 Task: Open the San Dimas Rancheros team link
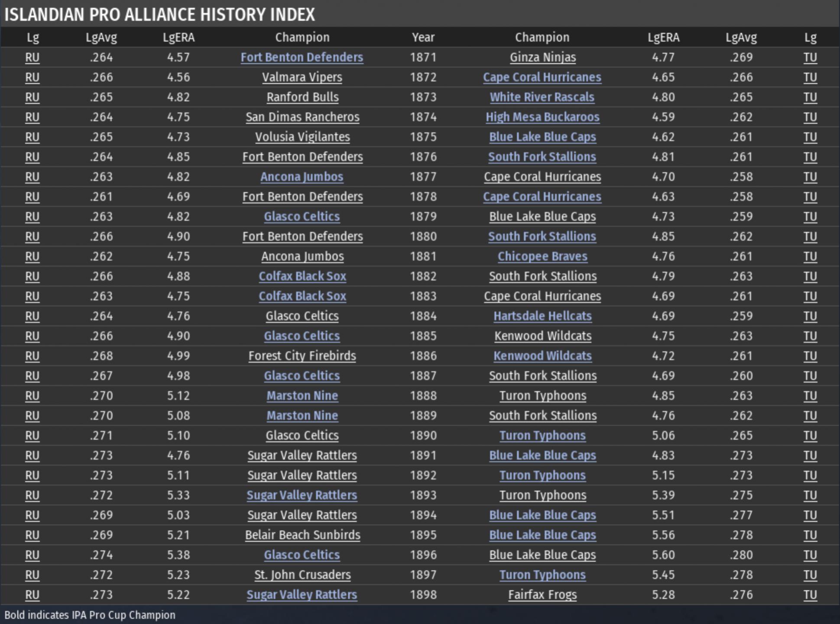302,117
